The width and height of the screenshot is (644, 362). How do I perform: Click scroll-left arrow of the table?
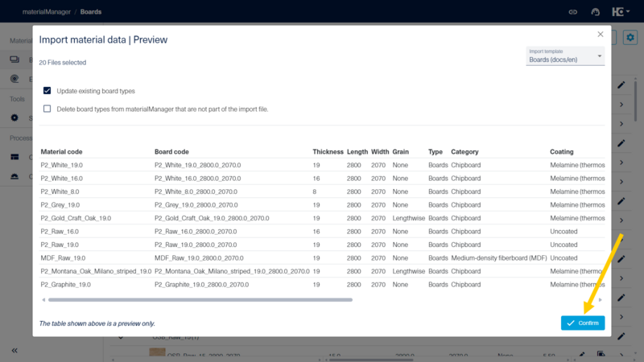(x=43, y=300)
